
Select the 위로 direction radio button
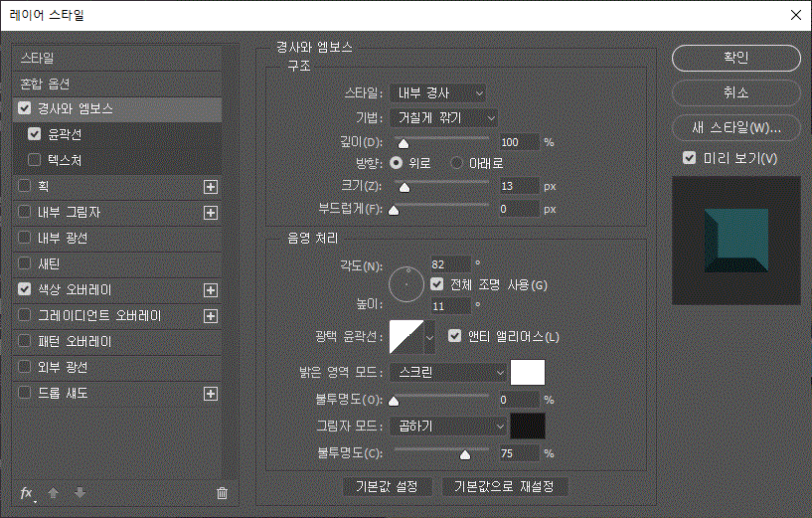(397, 163)
